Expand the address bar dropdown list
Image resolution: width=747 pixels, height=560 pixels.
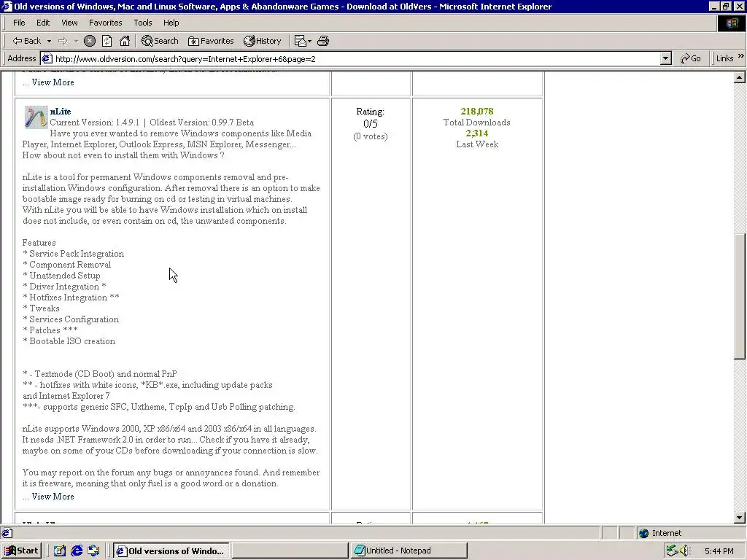[666, 58]
